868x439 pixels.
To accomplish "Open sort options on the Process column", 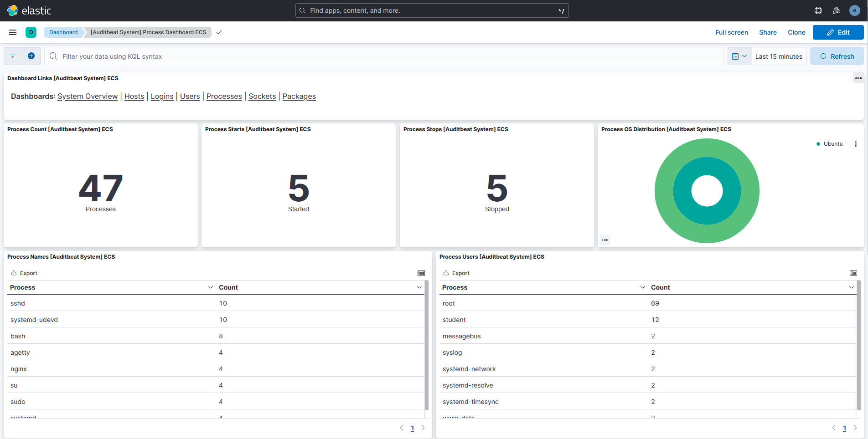I will pyautogui.click(x=211, y=287).
